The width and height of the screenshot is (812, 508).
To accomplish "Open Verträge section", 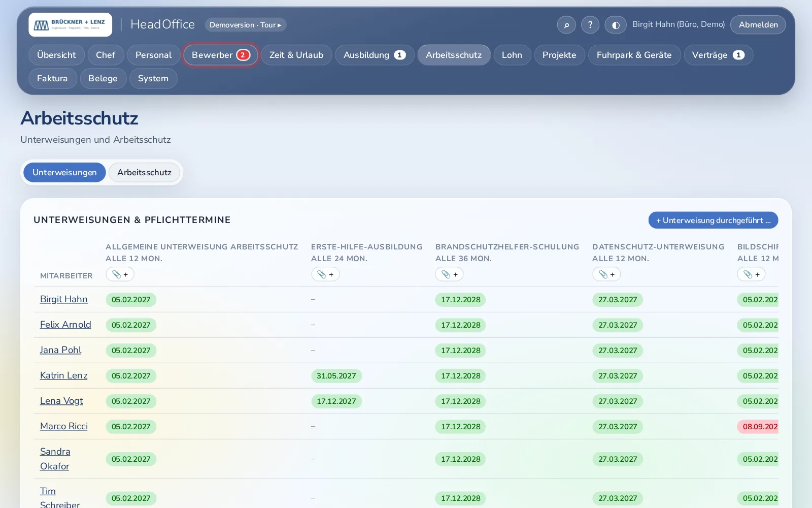I will [x=718, y=55].
